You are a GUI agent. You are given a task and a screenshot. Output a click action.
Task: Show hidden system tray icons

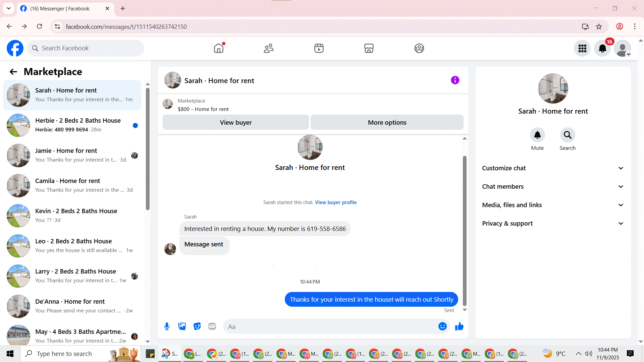579,354
